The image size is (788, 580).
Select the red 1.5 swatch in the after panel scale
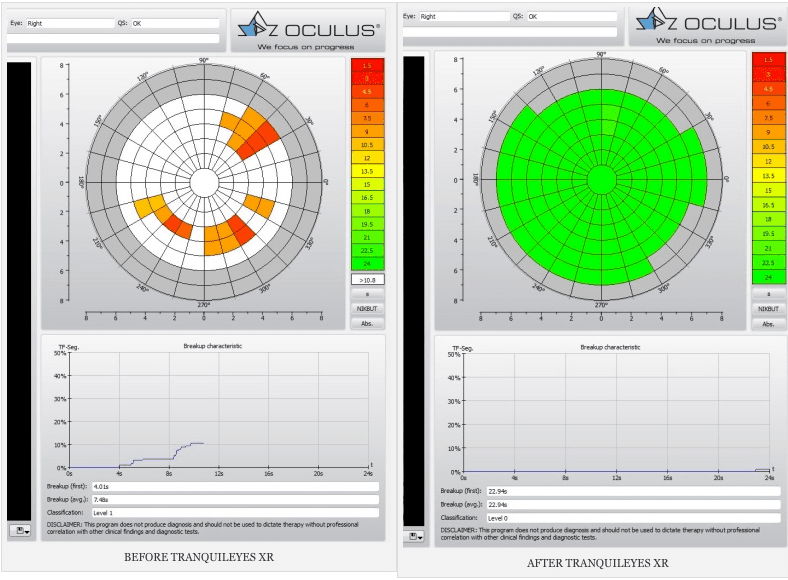pos(768,59)
